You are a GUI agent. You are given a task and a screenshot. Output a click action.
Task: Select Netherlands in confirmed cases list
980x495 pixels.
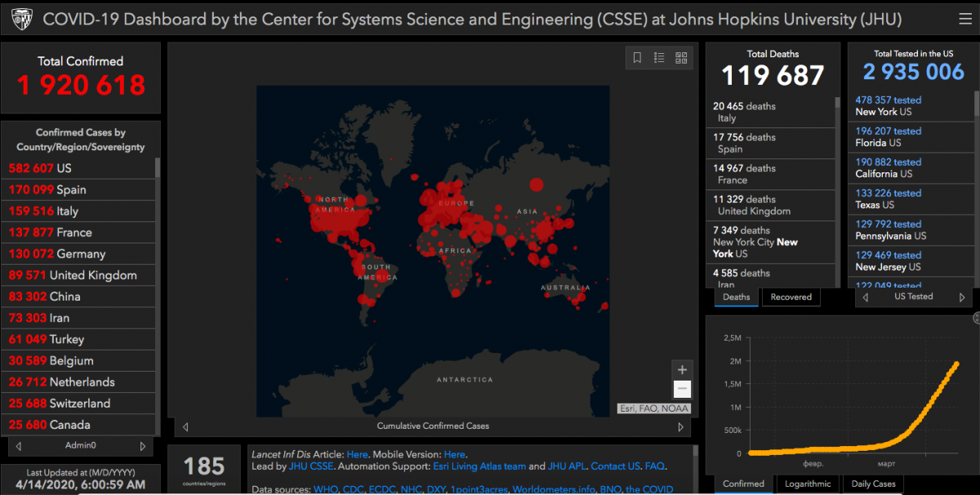point(78,381)
